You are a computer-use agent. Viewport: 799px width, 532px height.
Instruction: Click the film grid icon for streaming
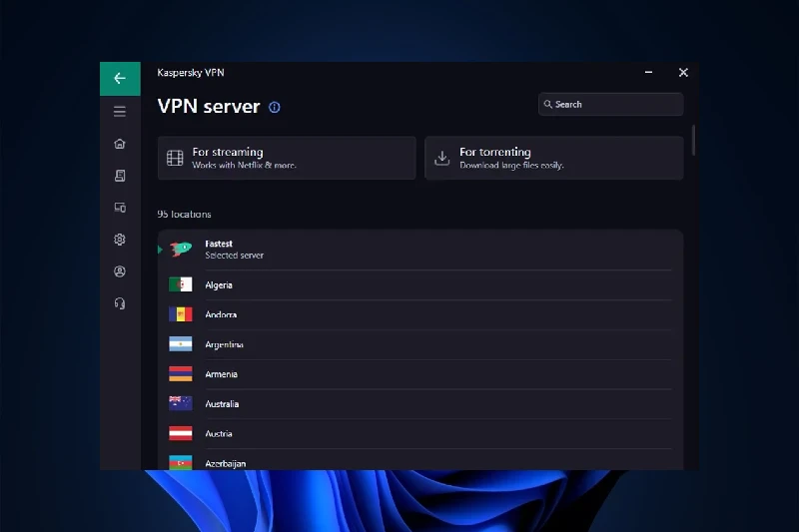pyautogui.click(x=175, y=158)
